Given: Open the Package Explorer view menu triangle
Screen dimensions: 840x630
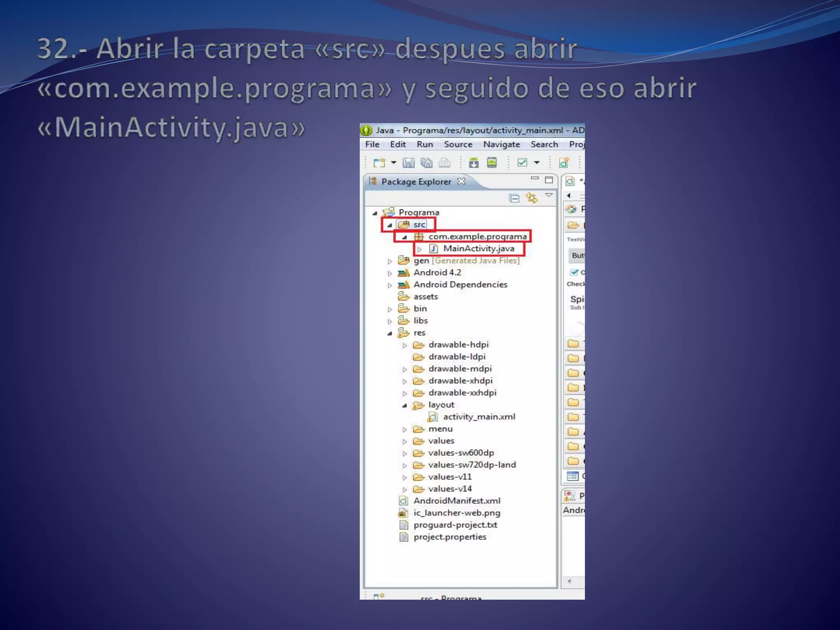Looking at the screenshot, I should coord(549,195).
